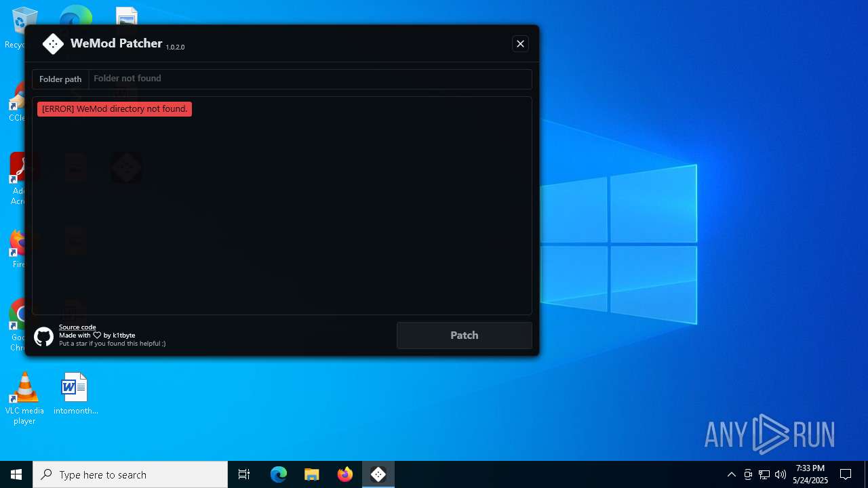
Task: Select the WeMod Patcher taskbar button
Action: point(378,474)
